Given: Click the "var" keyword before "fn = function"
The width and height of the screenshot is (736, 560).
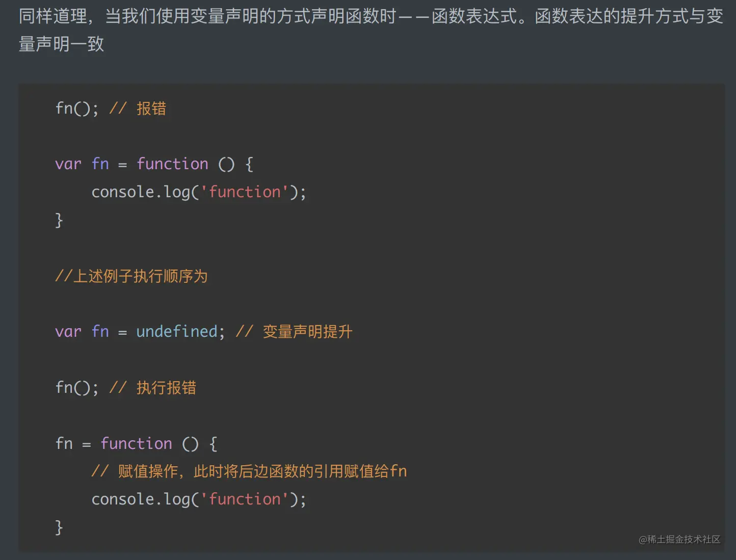Looking at the screenshot, I should 68,164.
